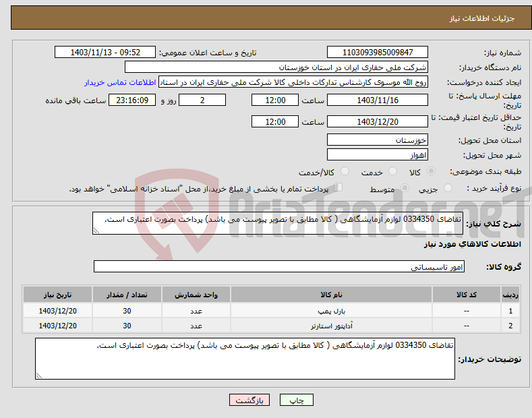532x418 pixels.
Task: Click the چاپ print button
Action: pyautogui.click(x=297, y=400)
